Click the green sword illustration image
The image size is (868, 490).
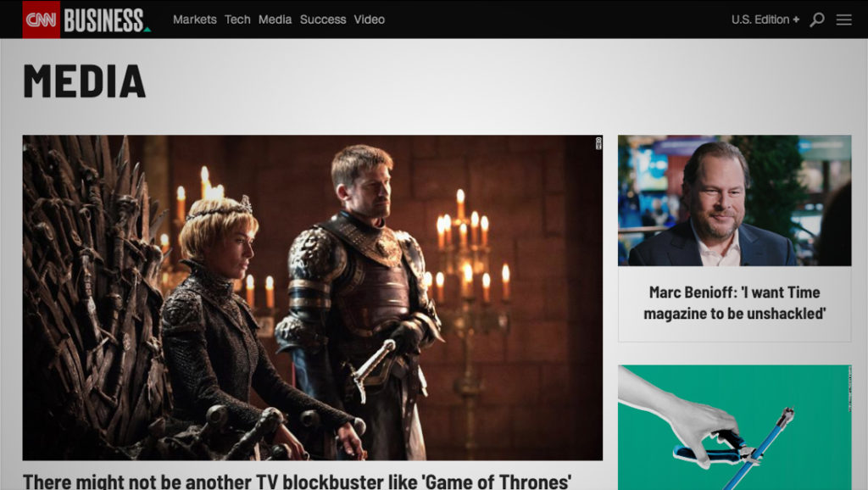[734, 428]
